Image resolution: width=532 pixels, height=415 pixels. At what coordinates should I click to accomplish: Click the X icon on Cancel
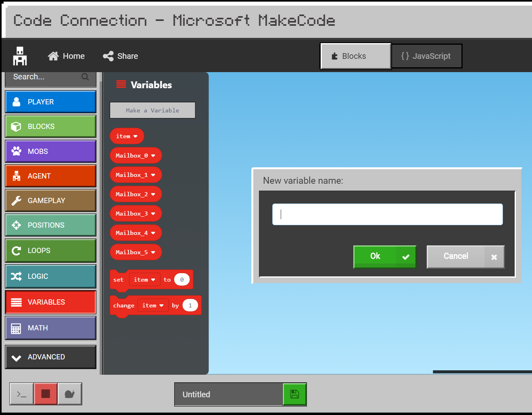pyautogui.click(x=494, y=257)
